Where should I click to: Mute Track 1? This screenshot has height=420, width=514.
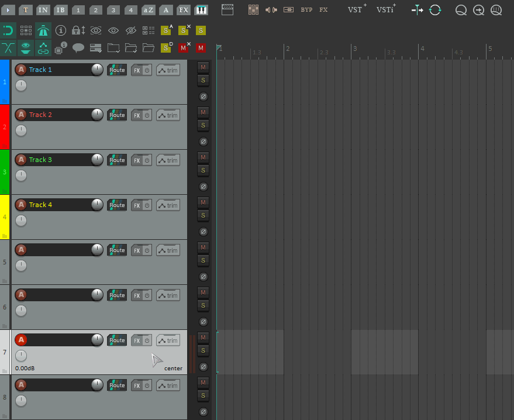(203, 67)
